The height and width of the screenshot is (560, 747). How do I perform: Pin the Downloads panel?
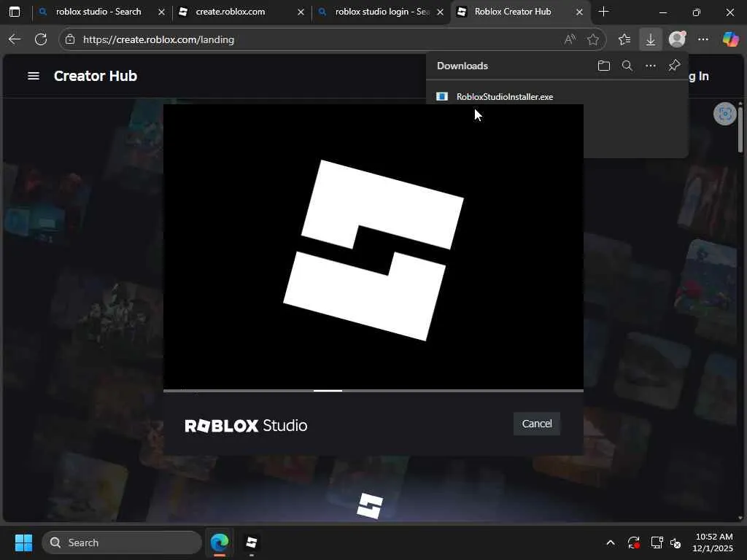(674, 65)
